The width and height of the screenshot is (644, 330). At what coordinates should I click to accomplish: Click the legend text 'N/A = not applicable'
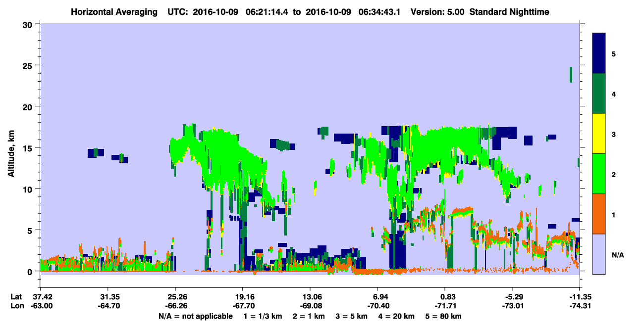(196, 316)
